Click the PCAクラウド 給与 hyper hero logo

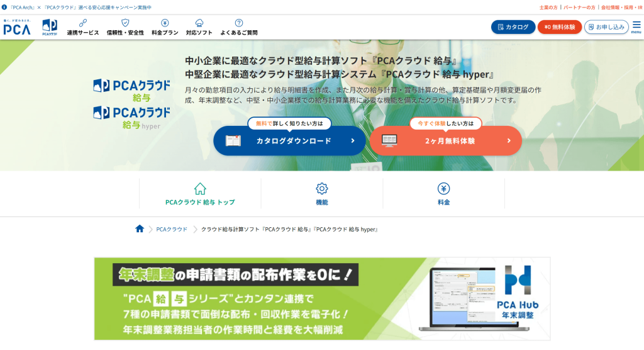tap(131, 118)
